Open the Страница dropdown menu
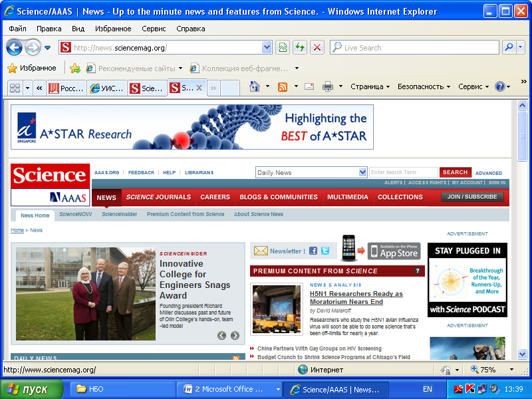 [x=370, y=87]
